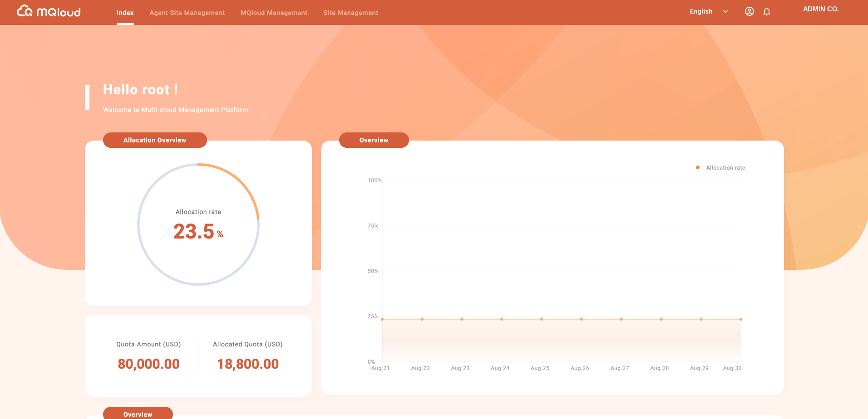Click the Hello root ! heading
The width and height of the screenshot is (868, 419).
[x=140, y=90]
